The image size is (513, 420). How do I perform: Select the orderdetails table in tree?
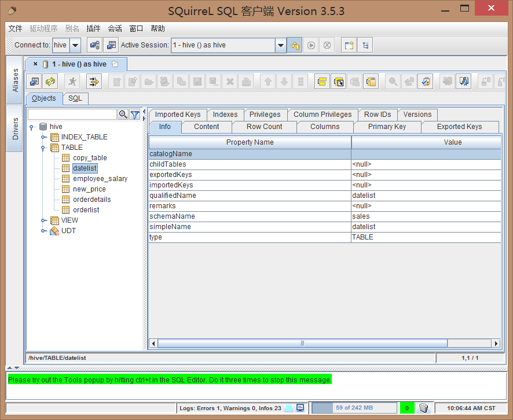point(92,200)
